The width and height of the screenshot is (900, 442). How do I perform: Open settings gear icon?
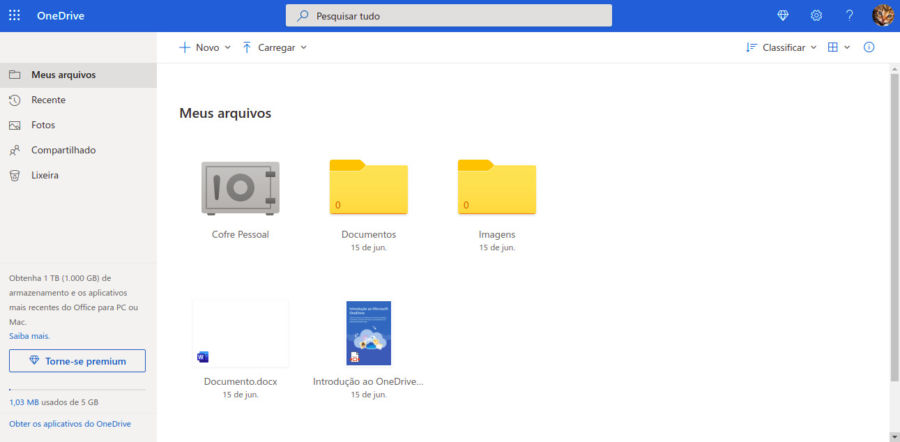pyautogui.click(x=816, y=15)
